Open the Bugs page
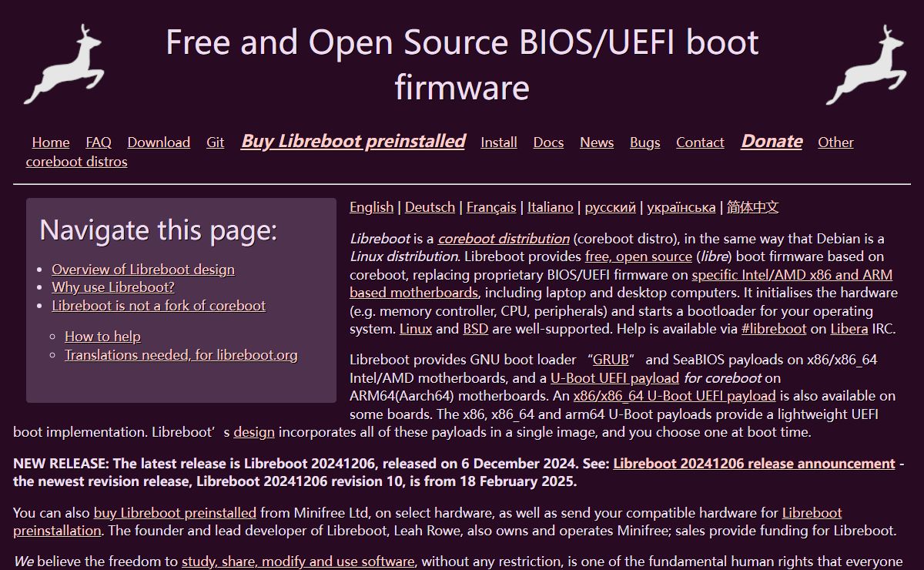 click(x=645, y=142)
